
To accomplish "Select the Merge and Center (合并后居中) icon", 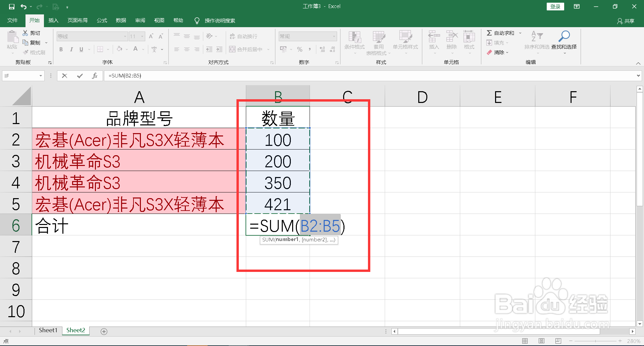I will point(232,49).
